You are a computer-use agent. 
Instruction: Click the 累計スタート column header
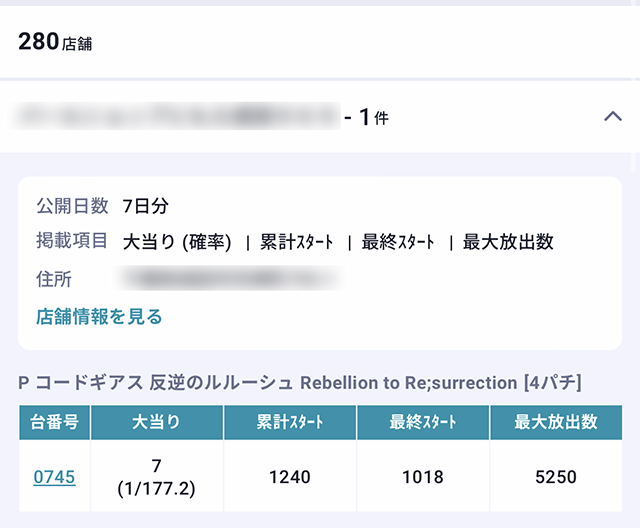click(289, 422)
